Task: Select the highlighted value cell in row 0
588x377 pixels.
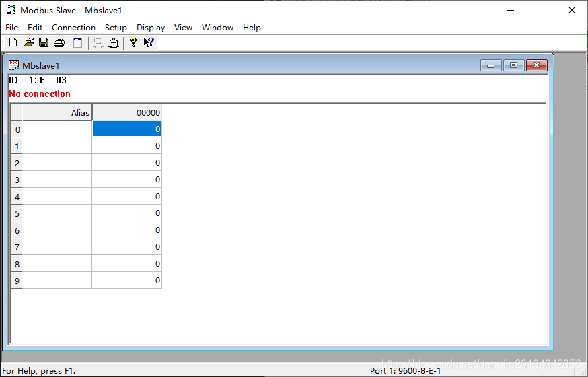Action: click(126, 129)
